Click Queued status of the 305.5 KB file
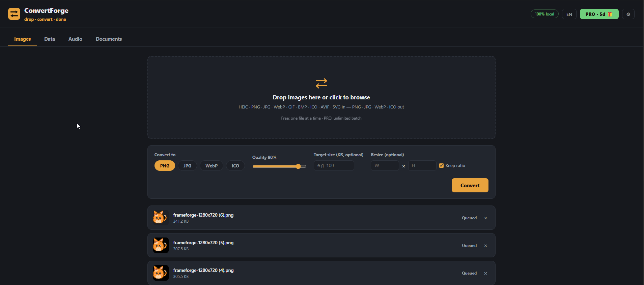This screenshot has height=285, width=644. pos(469,273)
